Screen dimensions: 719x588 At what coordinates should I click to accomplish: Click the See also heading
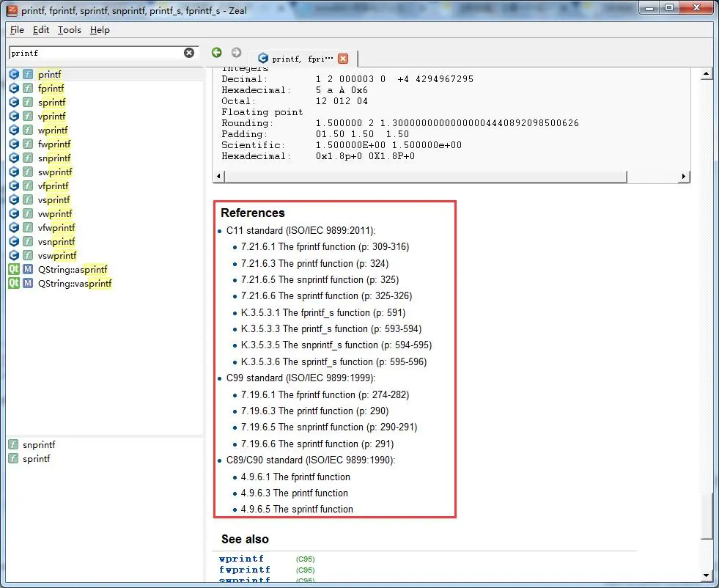point(245,539)
